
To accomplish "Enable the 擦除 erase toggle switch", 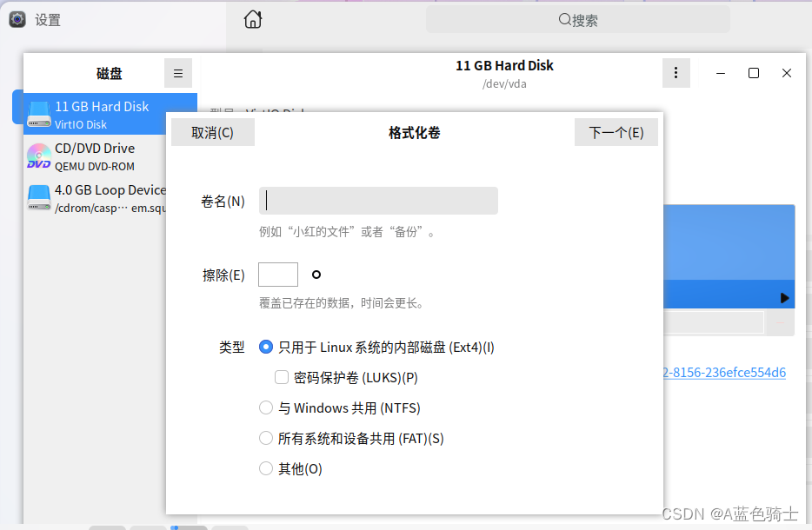I will [277, 274].
